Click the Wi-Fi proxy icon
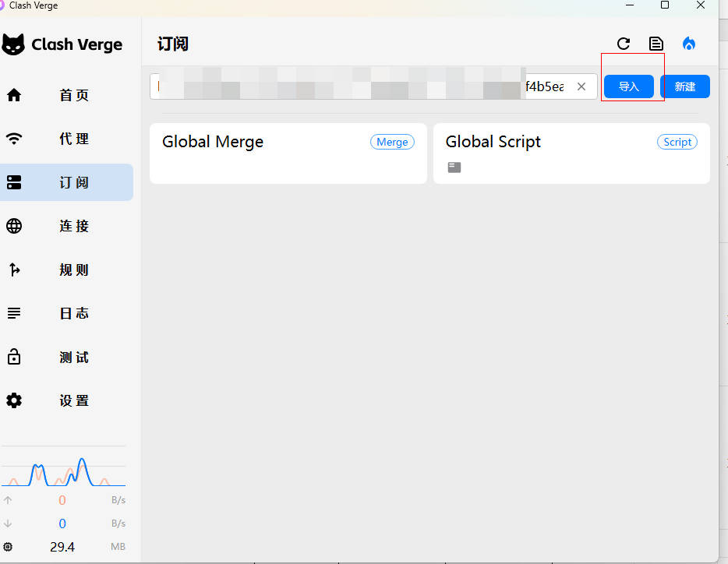 coord(14,139)
